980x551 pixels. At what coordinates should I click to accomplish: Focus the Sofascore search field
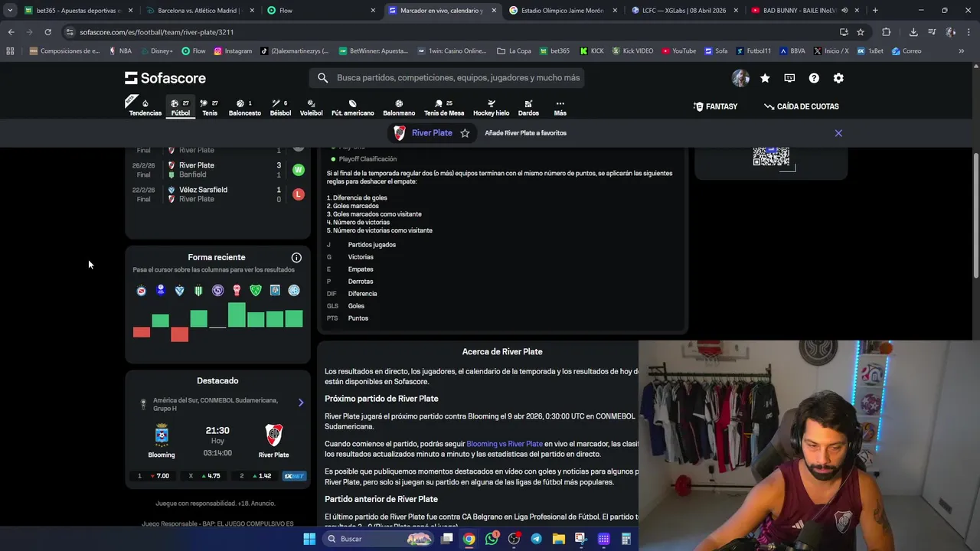(x=446, y=78)
